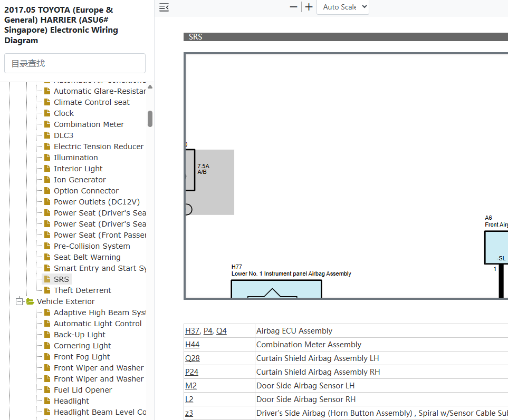Viewport: 508px width, 420px height.
Task: Click the Illumination page icon
Action: point(47,157)
